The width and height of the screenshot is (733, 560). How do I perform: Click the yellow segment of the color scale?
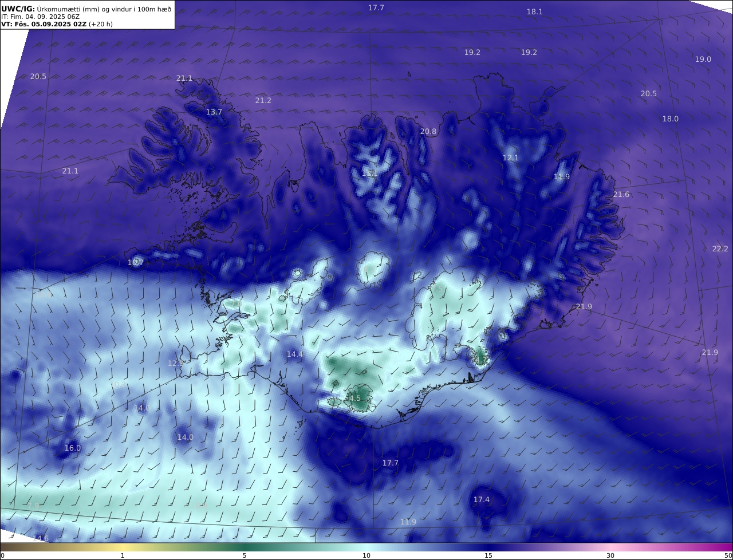pyautogui.click(x=123, y=547)
